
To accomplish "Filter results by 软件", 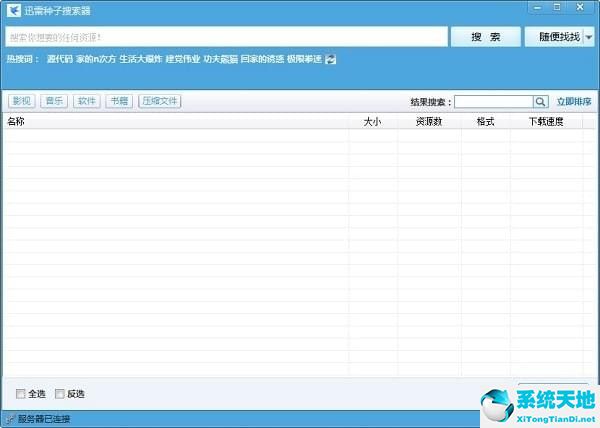I will pyautogui.click(x=86, y=101).
